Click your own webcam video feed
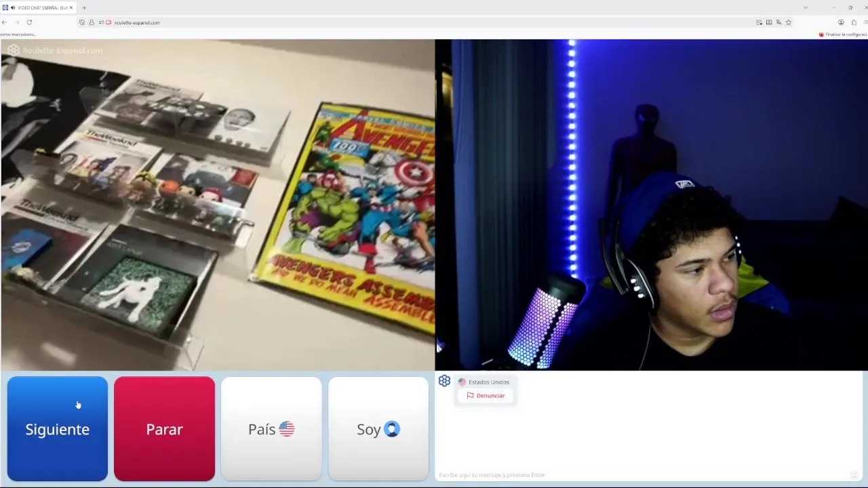The height and width of the screenshot is (488, 868). click(x=651, y=205)
